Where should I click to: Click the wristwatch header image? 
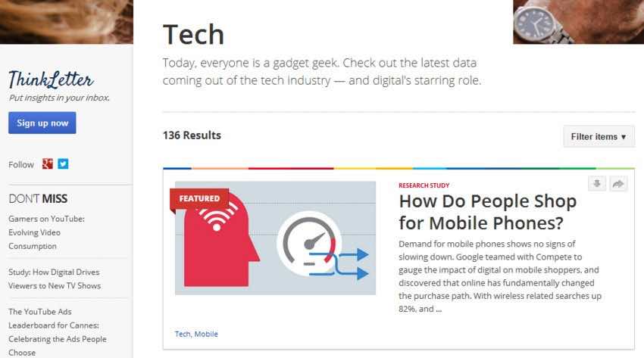pos(578,21)
